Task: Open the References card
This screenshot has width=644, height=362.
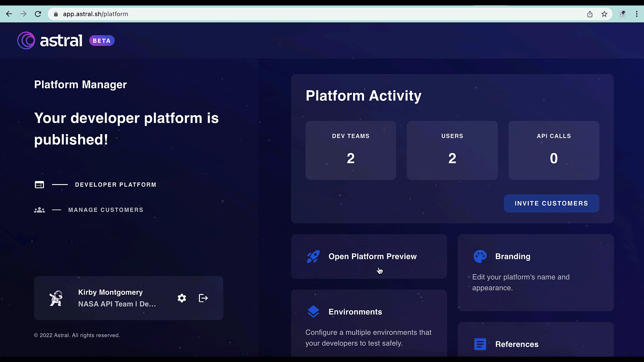Action: pyautogui.click(x=536, y=340)
